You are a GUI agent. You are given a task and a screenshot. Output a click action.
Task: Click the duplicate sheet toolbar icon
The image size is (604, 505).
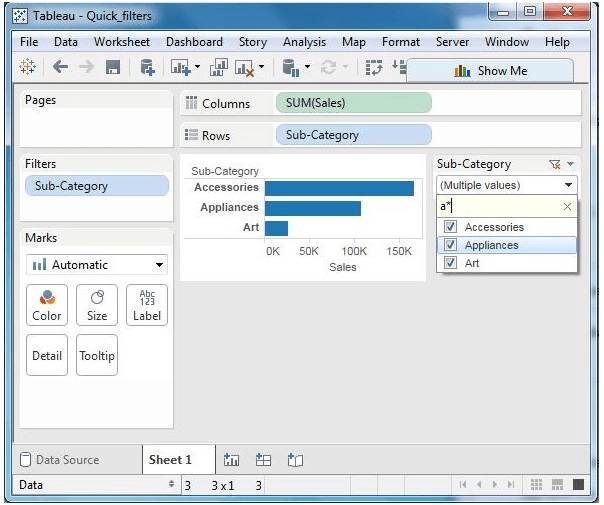pos(216,68)
